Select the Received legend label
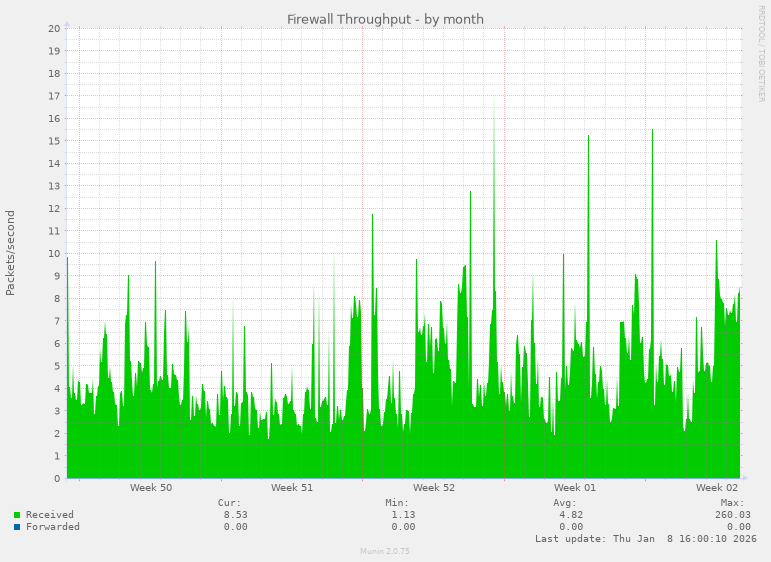The image size is (771, 562). [50, 515]
